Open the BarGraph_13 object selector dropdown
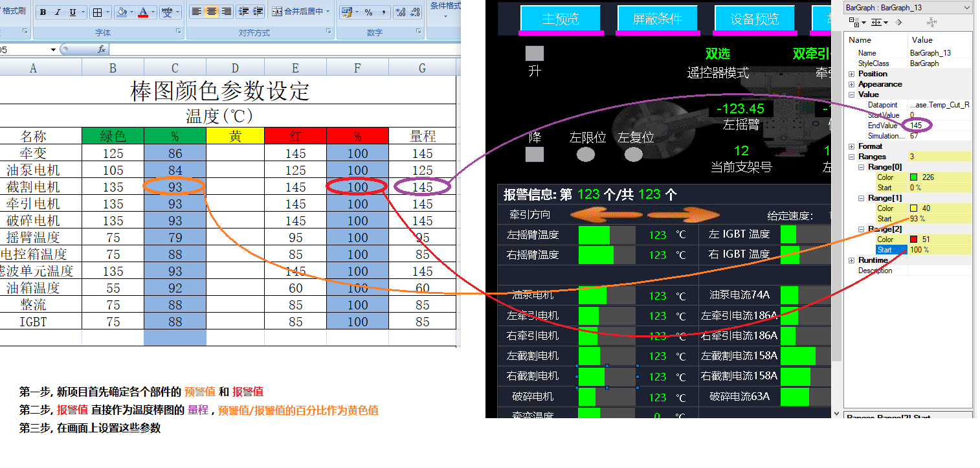Image resolution: width=980 pixels, height=468 pixels. click(967, 8)
